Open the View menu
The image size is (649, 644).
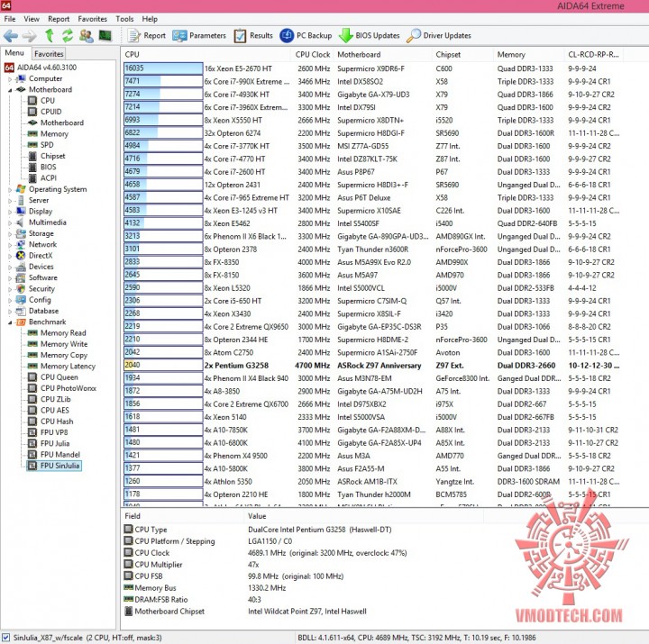(x=32, y=19)
